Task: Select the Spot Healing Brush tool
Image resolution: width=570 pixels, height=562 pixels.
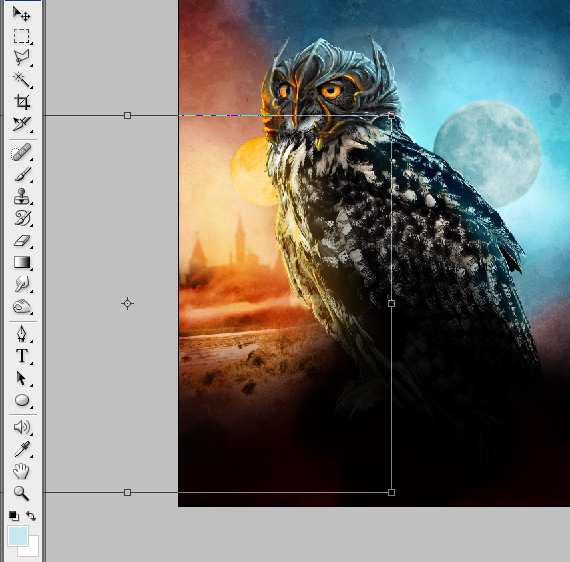Action: click(x=21, y=152)
